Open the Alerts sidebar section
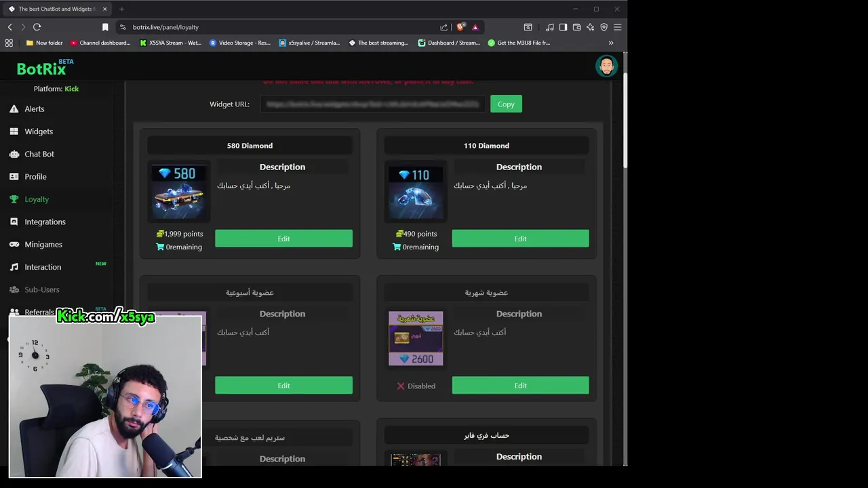868x488 pixels. point(34,109)
